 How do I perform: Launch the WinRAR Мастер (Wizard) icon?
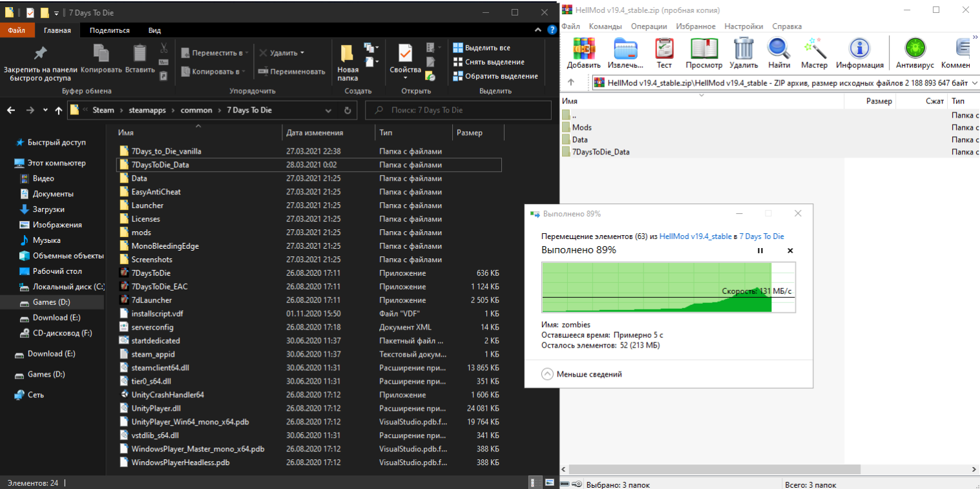[815, 49]
